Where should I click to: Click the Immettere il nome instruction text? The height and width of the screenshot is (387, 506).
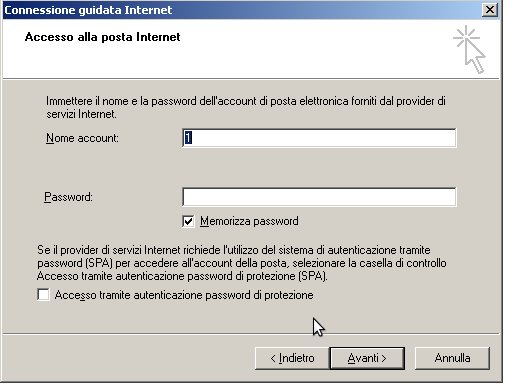[x=246, y=107]
